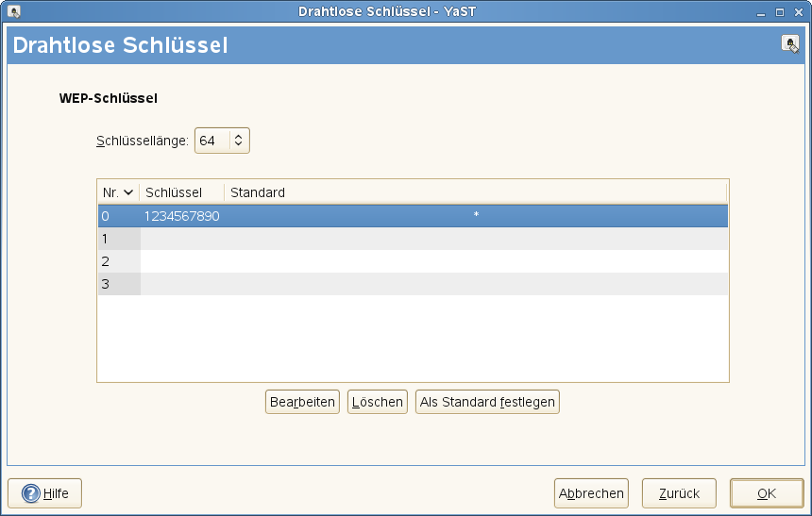
Task: Click the Bearbeiten button
Action: [302, 402]
